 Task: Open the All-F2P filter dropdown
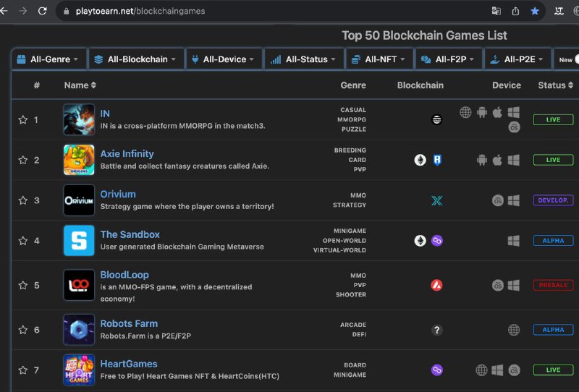pyautogui.click(x=449, y=59)
